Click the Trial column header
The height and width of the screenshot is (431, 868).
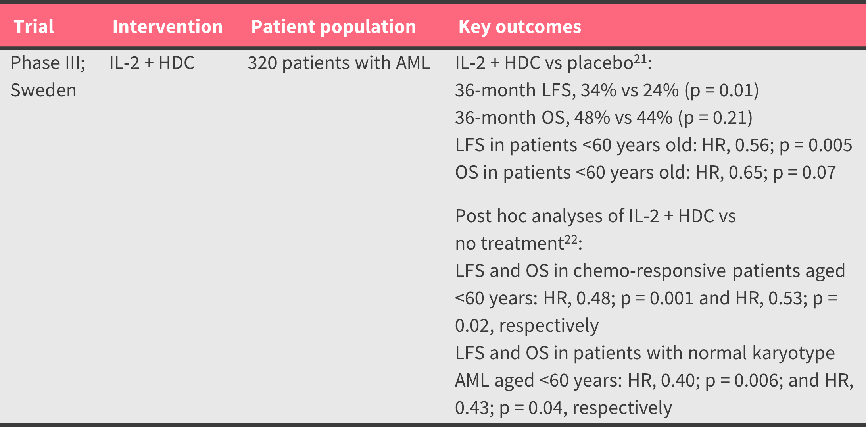click(34, 27)
